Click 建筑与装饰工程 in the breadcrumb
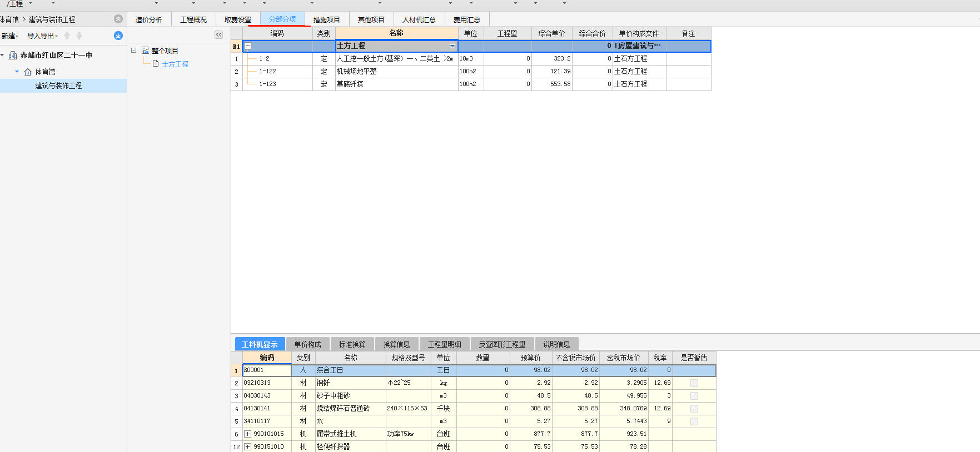The height and width of the screenshot is (452, 980). pos(52,19)
